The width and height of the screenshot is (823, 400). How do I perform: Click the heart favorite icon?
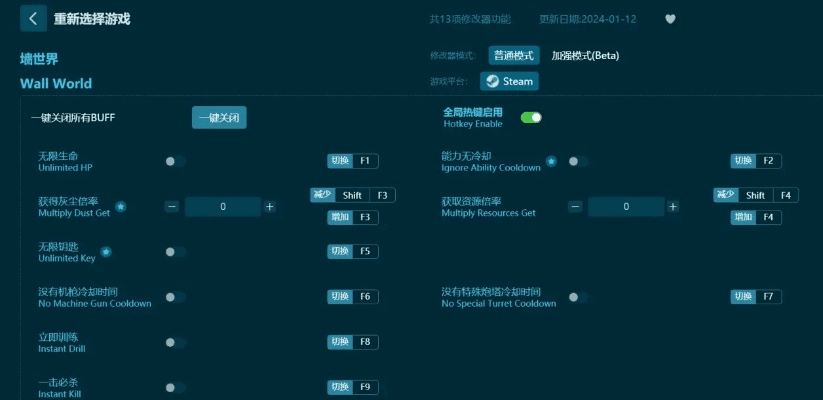click(x=670, y=19)
